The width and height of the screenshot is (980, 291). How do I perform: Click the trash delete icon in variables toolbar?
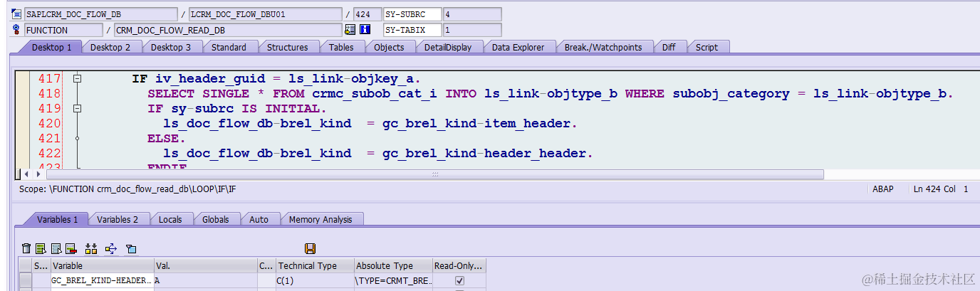pos(26,248)
